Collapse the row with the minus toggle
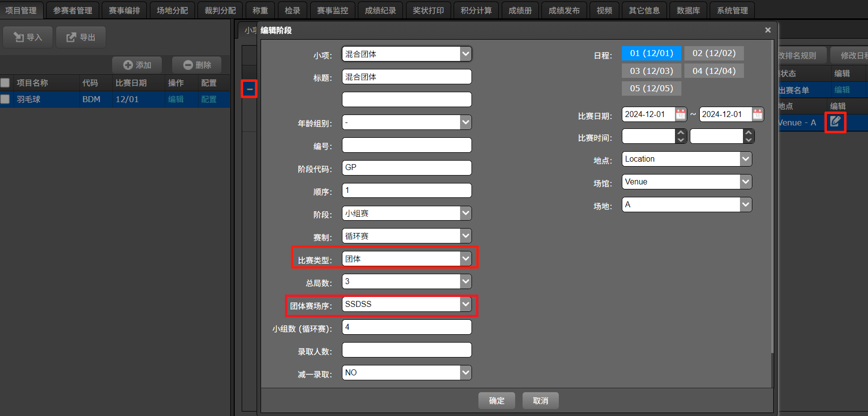Viewport: 868px width, 416px height. tap(250, 89)
